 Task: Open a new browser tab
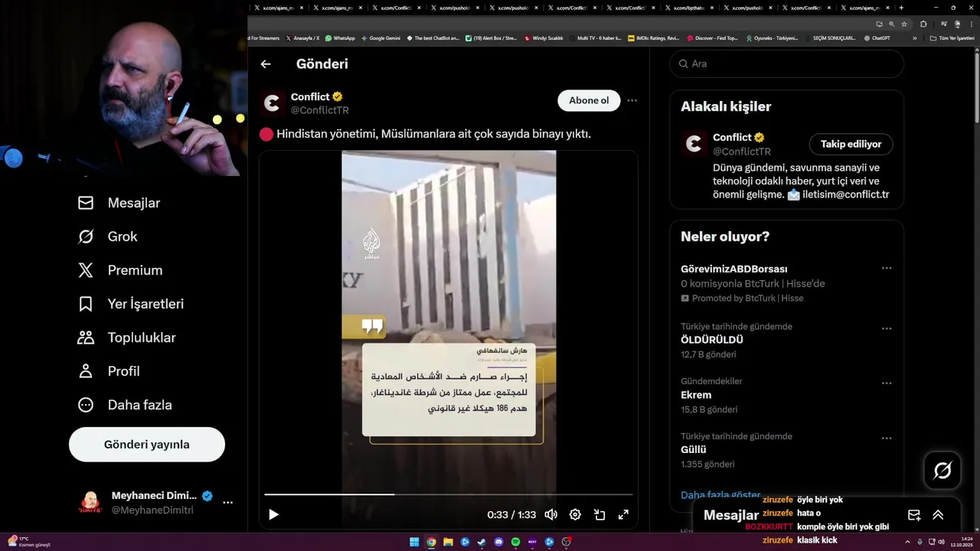(x=901, y=8)
